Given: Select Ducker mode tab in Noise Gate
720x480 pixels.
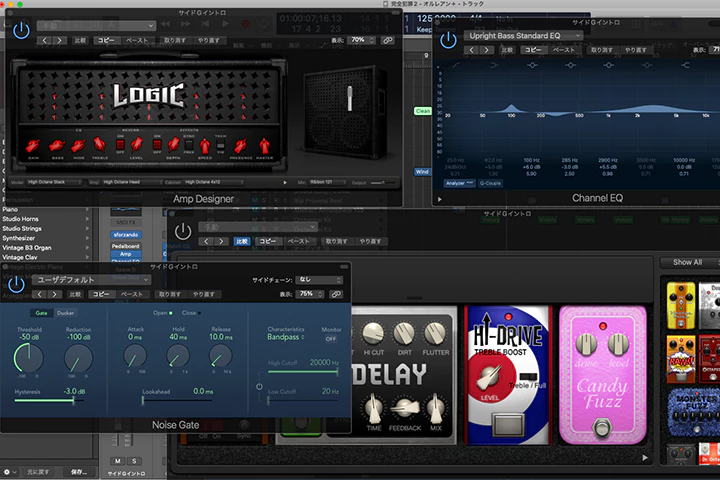Looking at the screenshot, I should point(65,313).
